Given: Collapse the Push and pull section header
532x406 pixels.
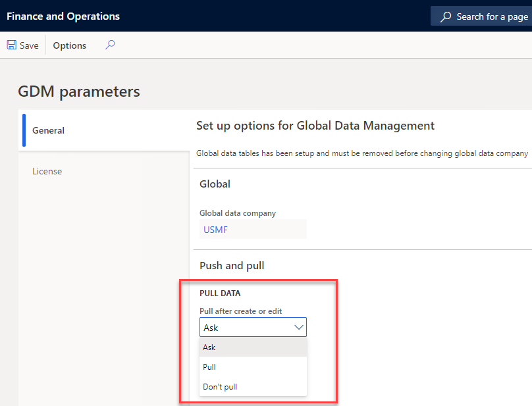Looking at the screenshot, I should click(232, 266).
